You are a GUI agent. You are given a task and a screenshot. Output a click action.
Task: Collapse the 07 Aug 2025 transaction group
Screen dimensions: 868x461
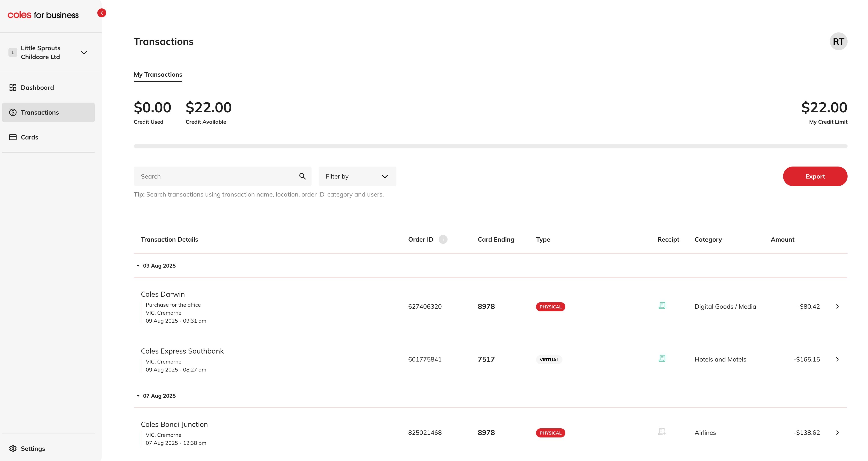point(138,396)
